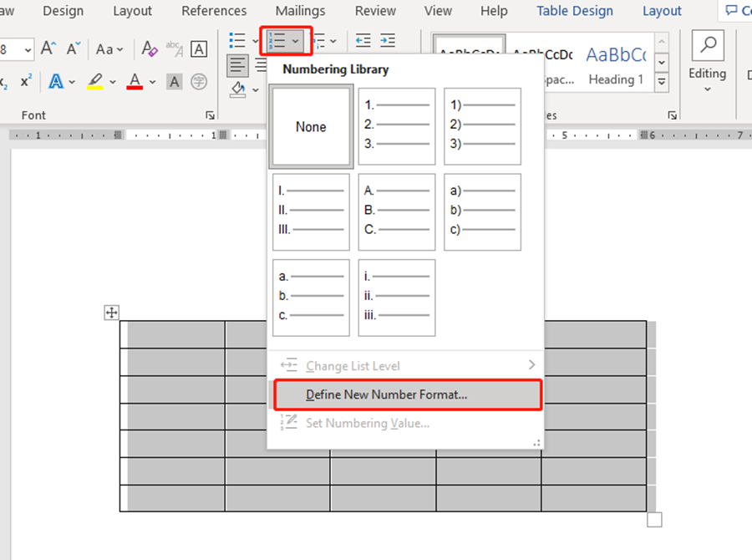The height and width of the screenshot is (560, 752).
Task: Click the Character Border icon
Action: coord(199,48)
